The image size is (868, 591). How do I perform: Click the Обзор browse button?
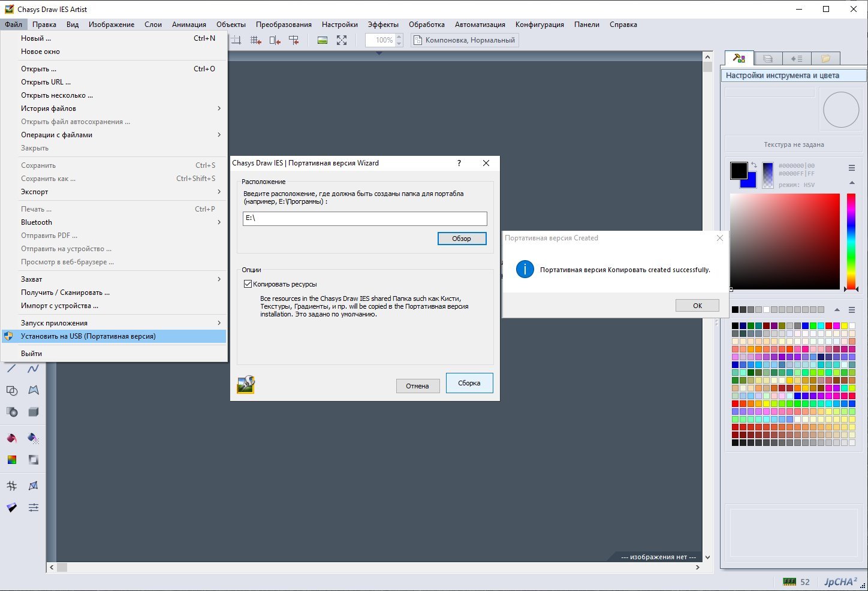point(462,239)
